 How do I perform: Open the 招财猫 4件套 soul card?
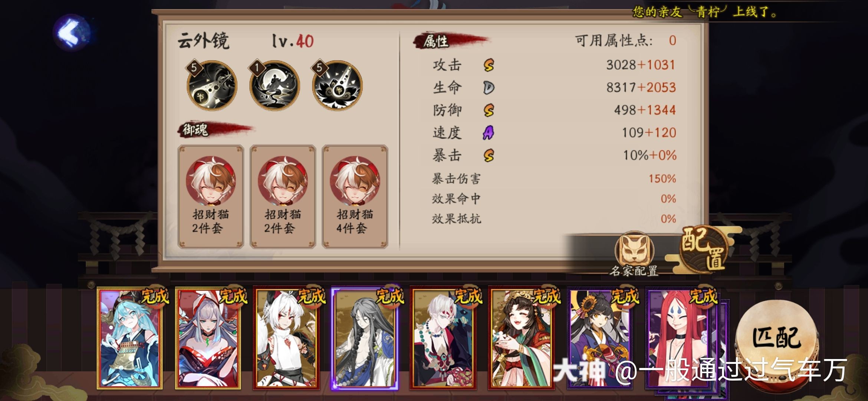click(355, 196)
